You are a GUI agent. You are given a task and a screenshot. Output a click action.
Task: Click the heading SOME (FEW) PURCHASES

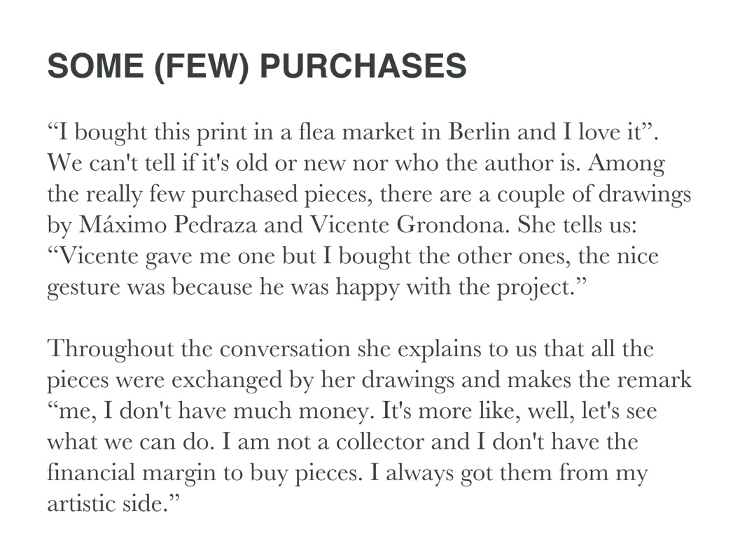[x=257, y=66]
